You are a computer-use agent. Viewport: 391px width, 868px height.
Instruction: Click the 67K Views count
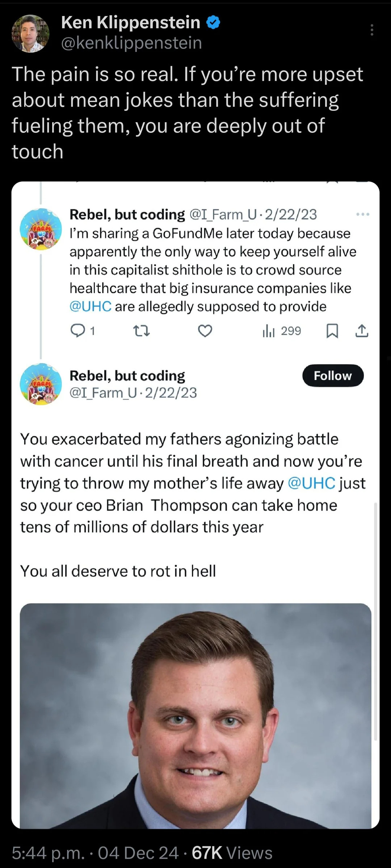click(x=232, y=852)
